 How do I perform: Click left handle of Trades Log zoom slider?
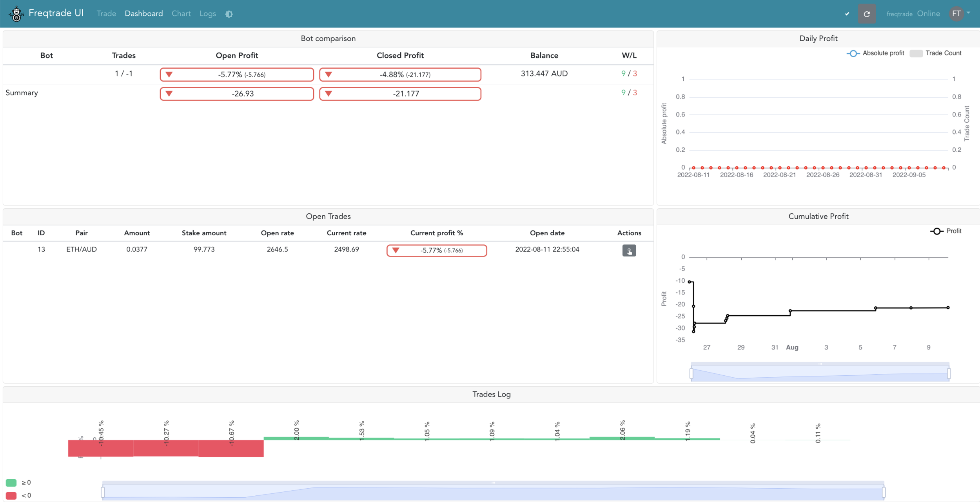pos(103,492)
